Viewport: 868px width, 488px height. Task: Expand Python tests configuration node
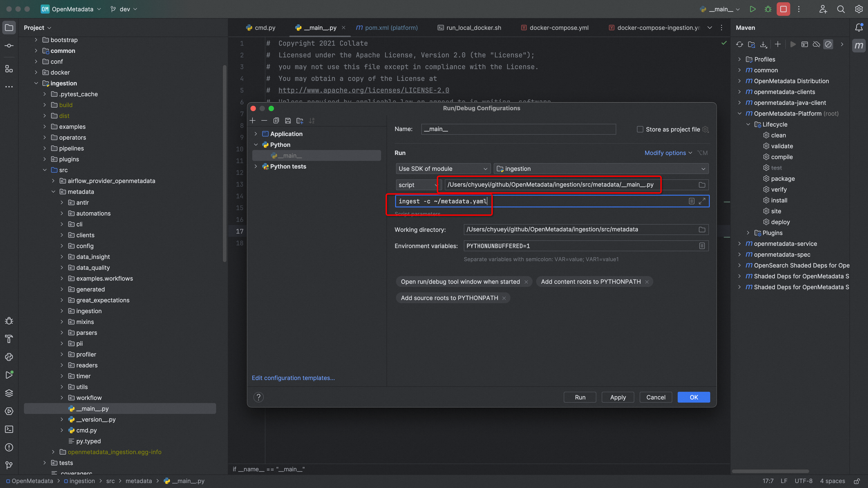coord(256,166)
